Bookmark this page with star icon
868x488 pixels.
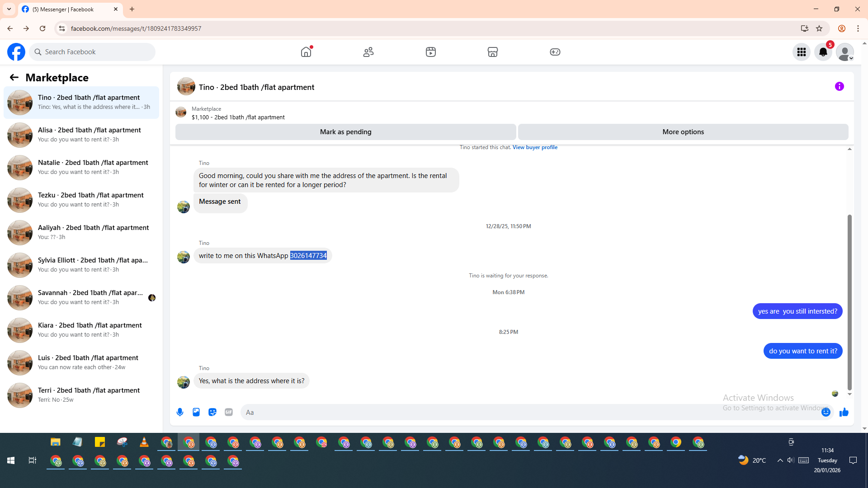point(819,28)
